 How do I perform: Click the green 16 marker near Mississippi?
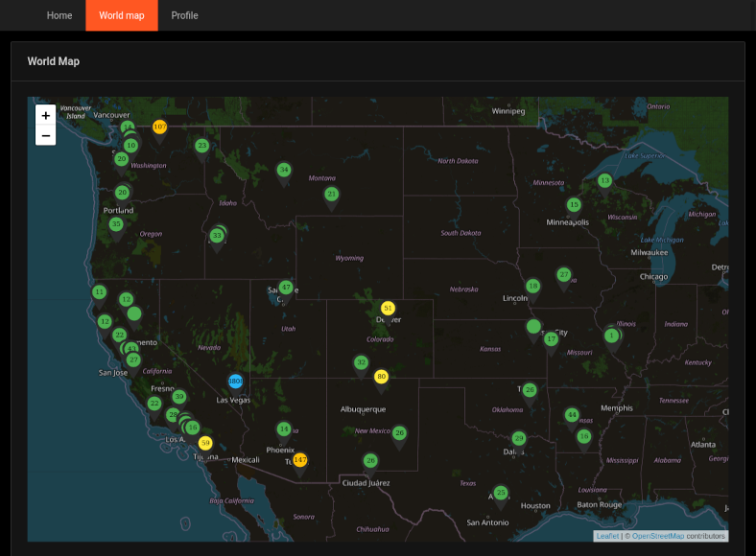584,436
